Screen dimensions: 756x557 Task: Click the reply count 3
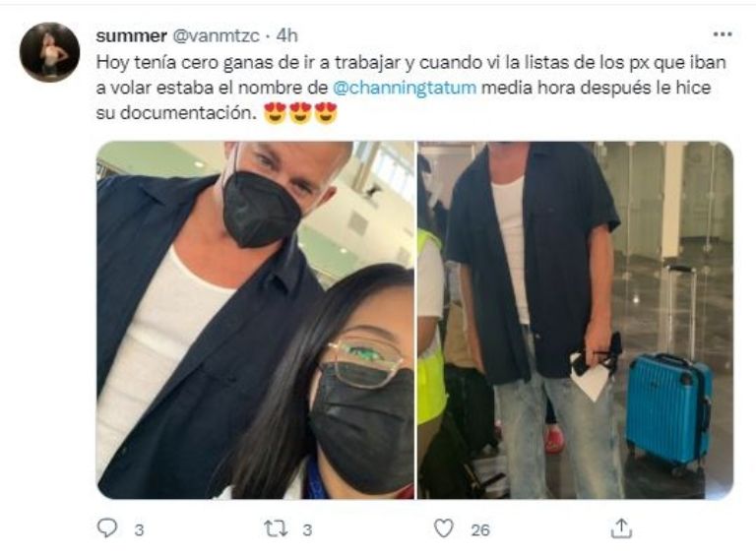point(139,530)
